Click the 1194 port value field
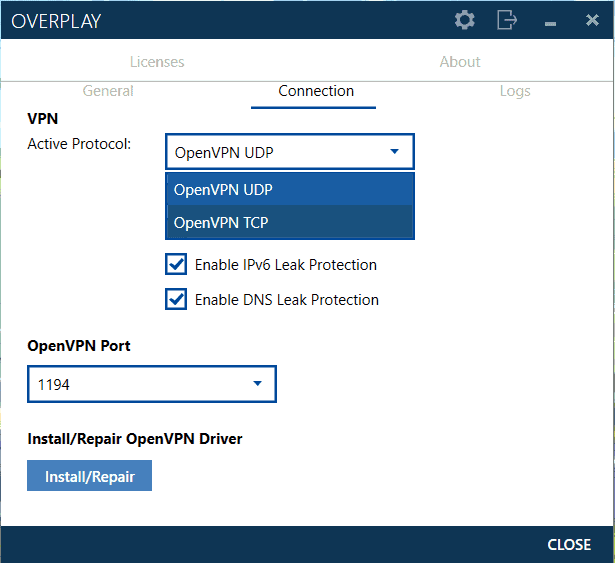 (x=152, y=384)
